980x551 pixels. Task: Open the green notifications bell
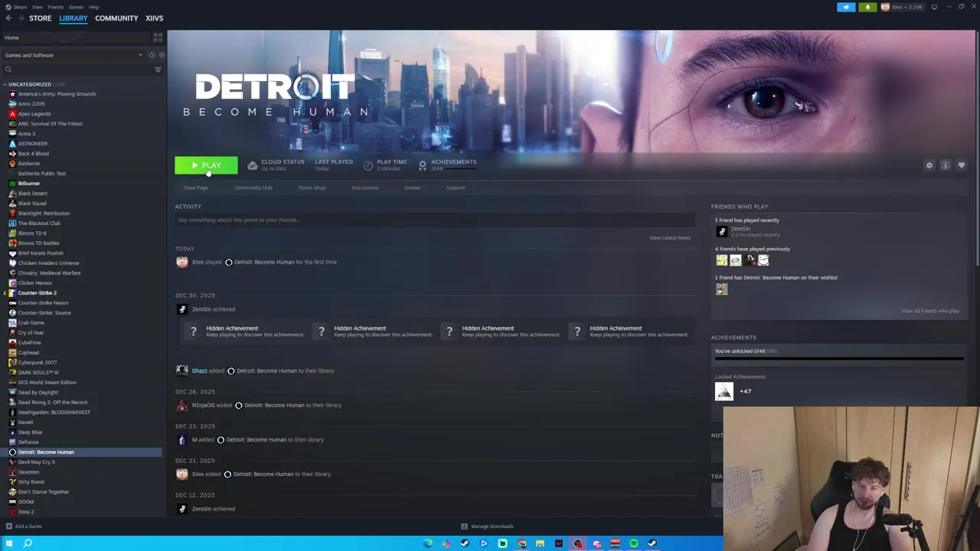click(x=867, y=7)
